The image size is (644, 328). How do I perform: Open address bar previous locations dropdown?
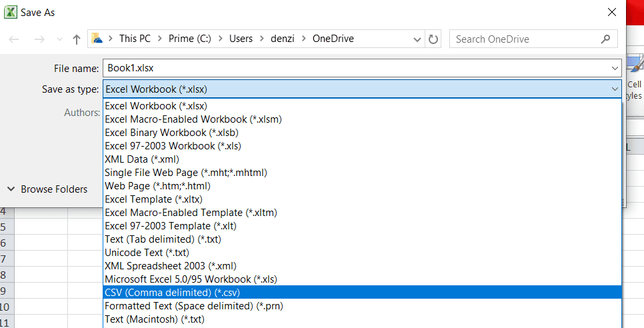(417, 39)
